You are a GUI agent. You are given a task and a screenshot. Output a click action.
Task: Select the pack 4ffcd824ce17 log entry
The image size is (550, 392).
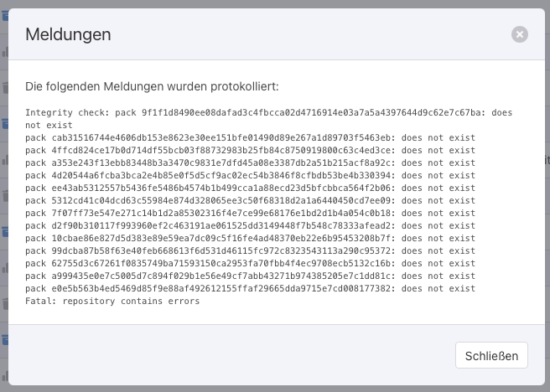250,150
